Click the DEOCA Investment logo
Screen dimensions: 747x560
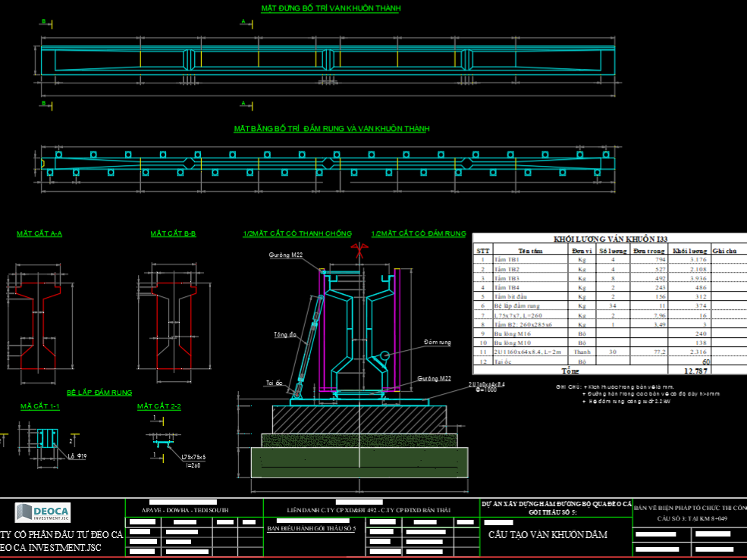tap(42, 512)
